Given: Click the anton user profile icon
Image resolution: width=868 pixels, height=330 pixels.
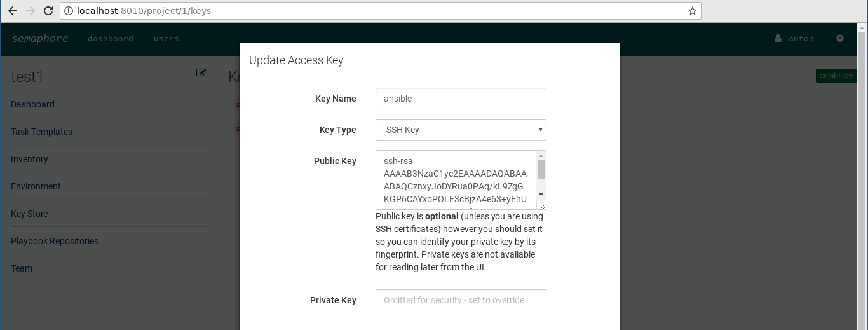Looking at the screenshot, I should [x=778, y=38].
